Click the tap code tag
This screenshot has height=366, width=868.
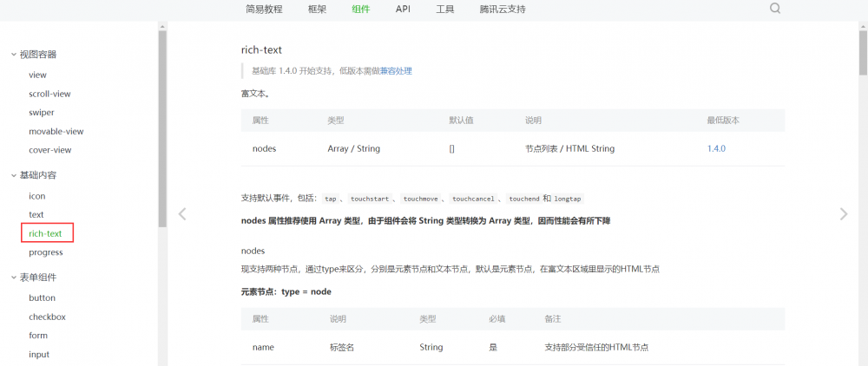click(x=331, y=199)
